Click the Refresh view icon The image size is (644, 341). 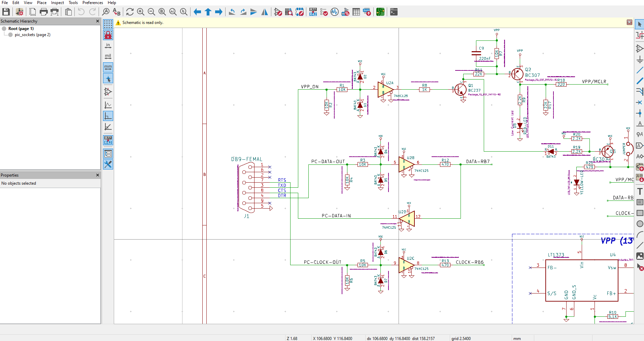130,12
